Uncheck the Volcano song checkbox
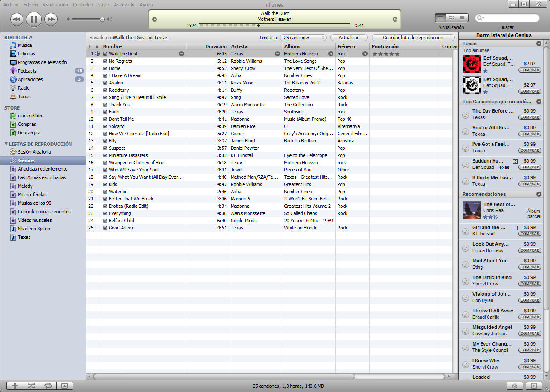 [105, 126]
